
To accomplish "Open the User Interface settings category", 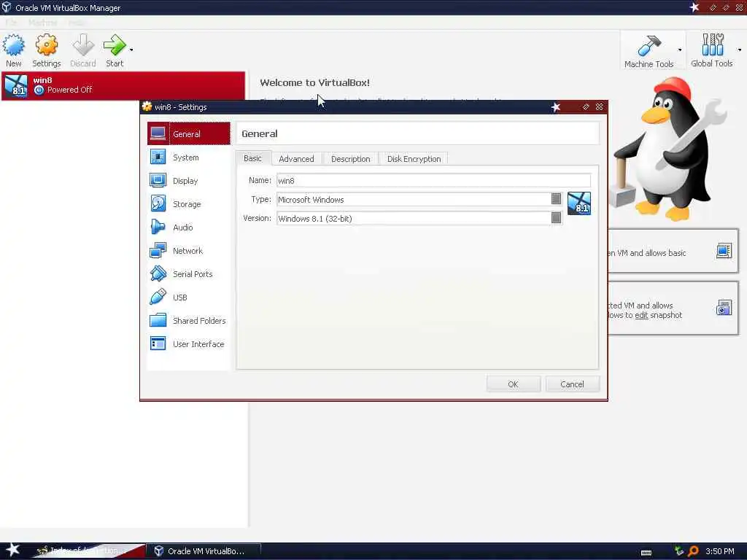I will point(189,344).
